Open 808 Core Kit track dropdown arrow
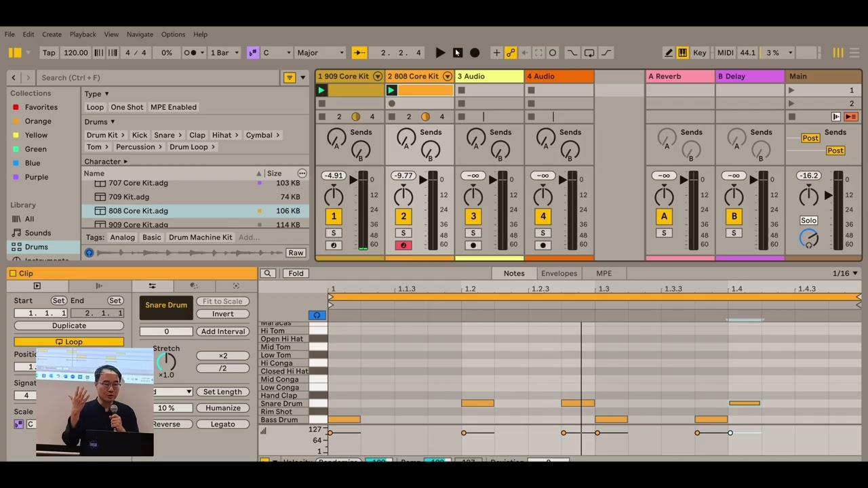 (x=448, y=77)
